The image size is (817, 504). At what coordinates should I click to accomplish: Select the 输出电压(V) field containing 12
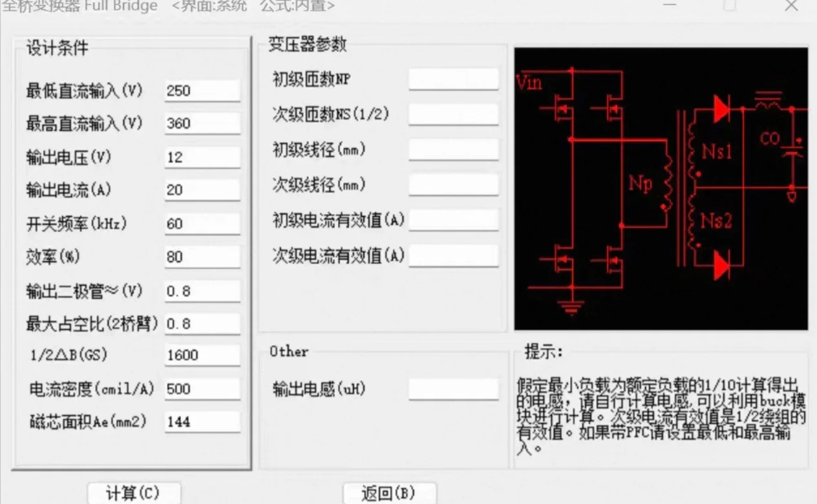(x=202, y=156)
